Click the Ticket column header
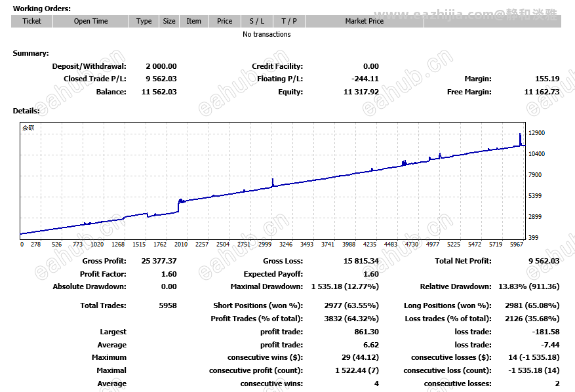Image resolution: width=575 pixels, height=392 pixels. point(32,21)
